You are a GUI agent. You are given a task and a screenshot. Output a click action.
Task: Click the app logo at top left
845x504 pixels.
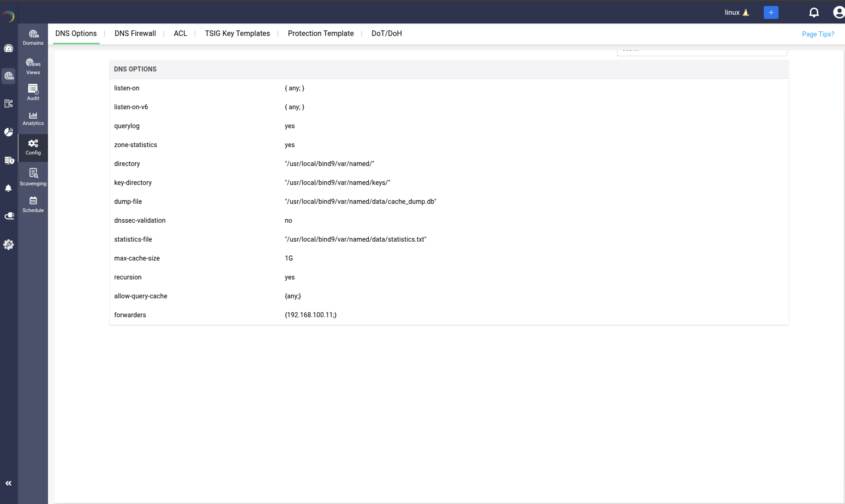[8, 16]
